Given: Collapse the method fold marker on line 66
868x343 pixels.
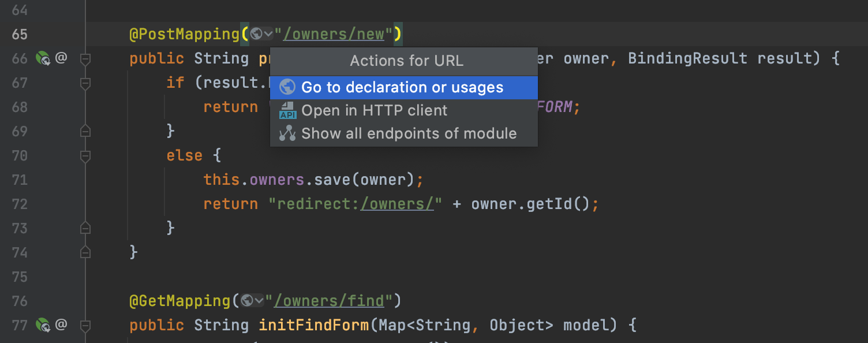Looking at the screenshot, I should click(85, 58).
